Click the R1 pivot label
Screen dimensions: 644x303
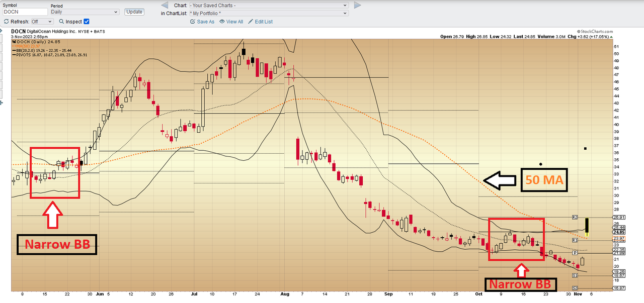coord(574,241)
